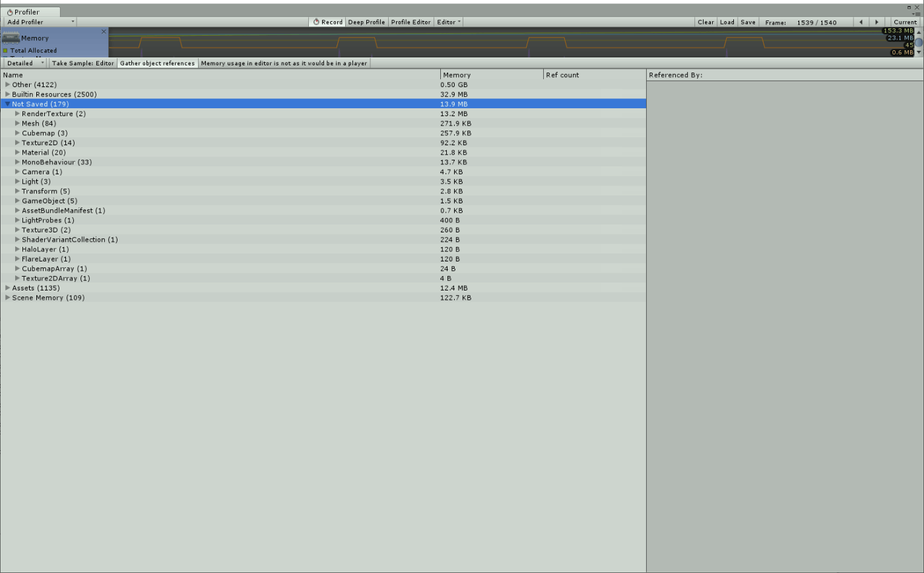924x573 pixels.
Task: Expand the Texture2D (14) entry
Action: (18, 143)
